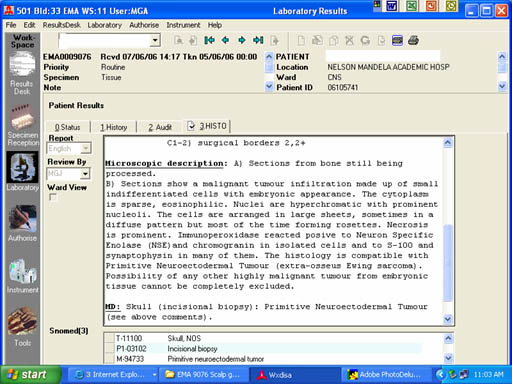Click the Windows start button
The image size is (512, 384).
click(x=30, y=375)
